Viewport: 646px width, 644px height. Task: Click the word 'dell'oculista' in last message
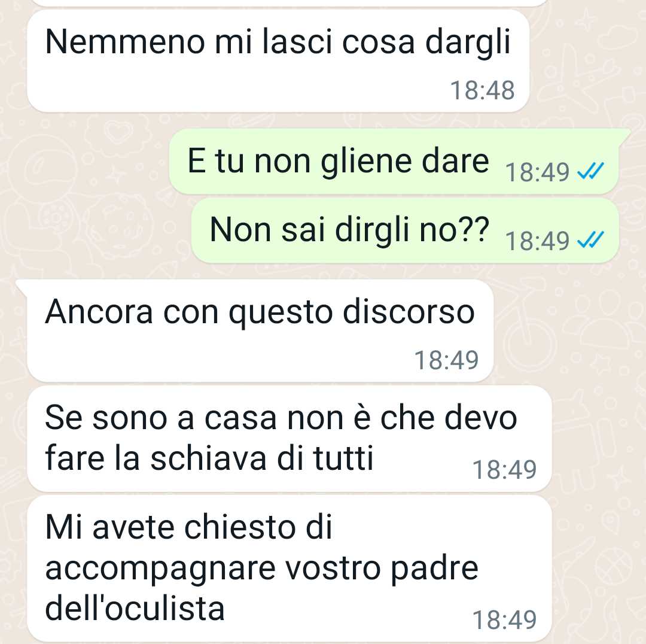(135, 608)
